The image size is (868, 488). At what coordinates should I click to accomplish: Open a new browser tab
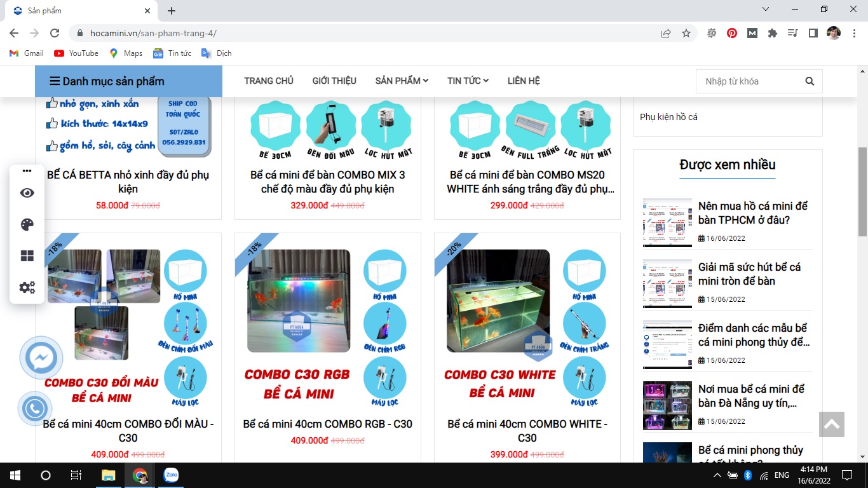(x=172, y=11)
